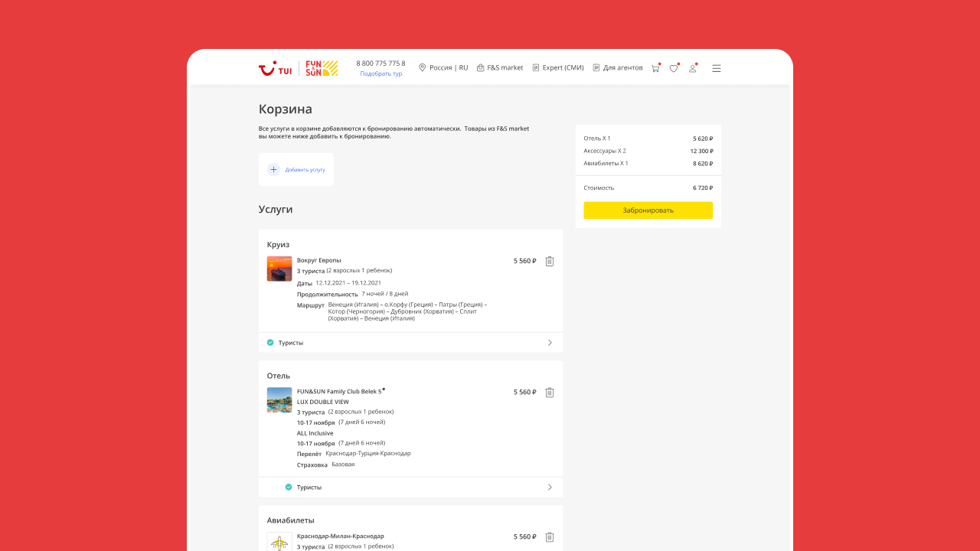This screenshot has height=551, width=980.
Task: Follow the Подобрать тур link
Action: 381,74
